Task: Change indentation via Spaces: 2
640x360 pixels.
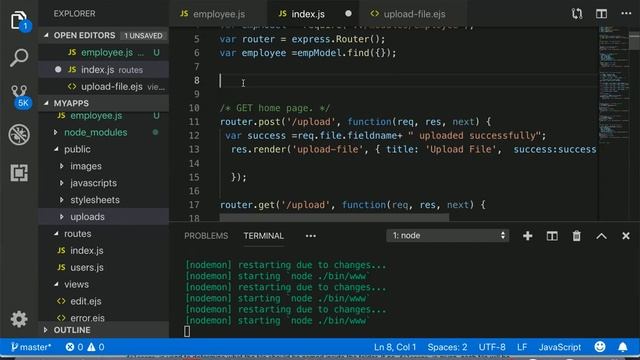Action: [x=447, y=347]
